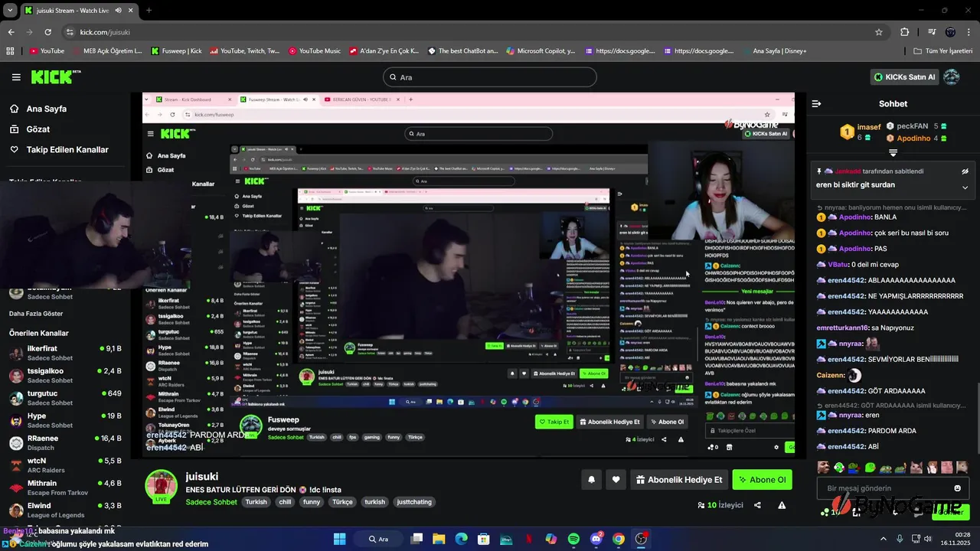Select the 'Turkish' tag
Screen dimensions: 980x551
click(256, 502)
